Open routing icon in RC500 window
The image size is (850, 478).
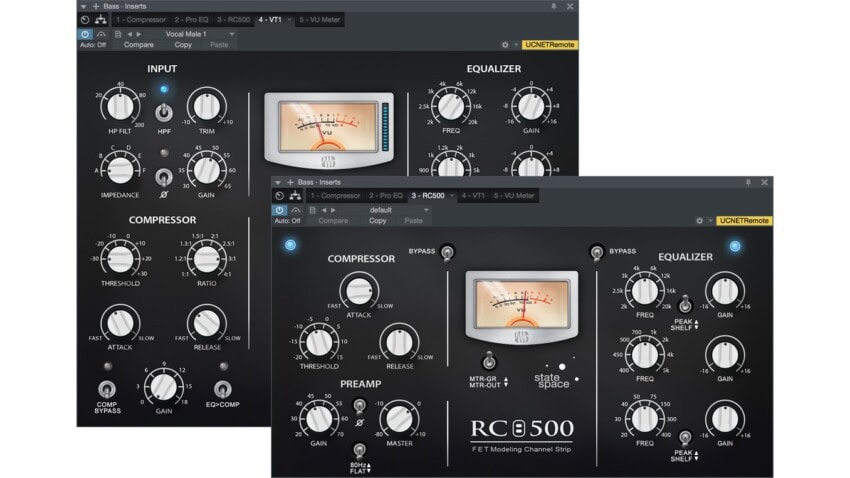295,196
